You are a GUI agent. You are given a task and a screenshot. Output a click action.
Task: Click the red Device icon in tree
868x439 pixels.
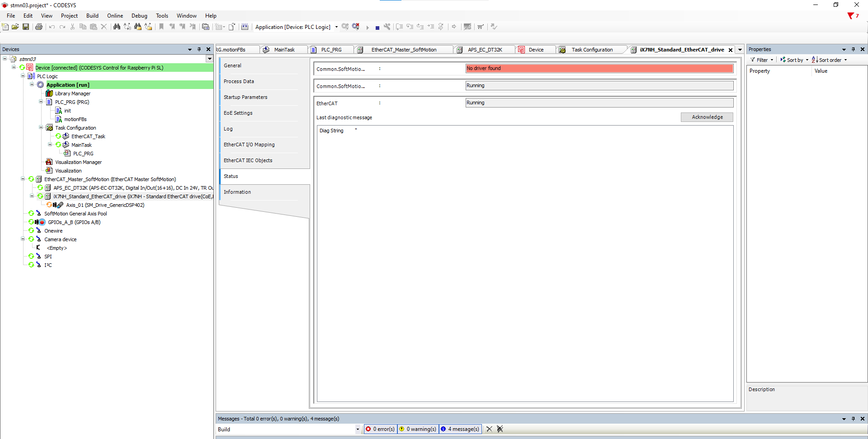point(30,68)
